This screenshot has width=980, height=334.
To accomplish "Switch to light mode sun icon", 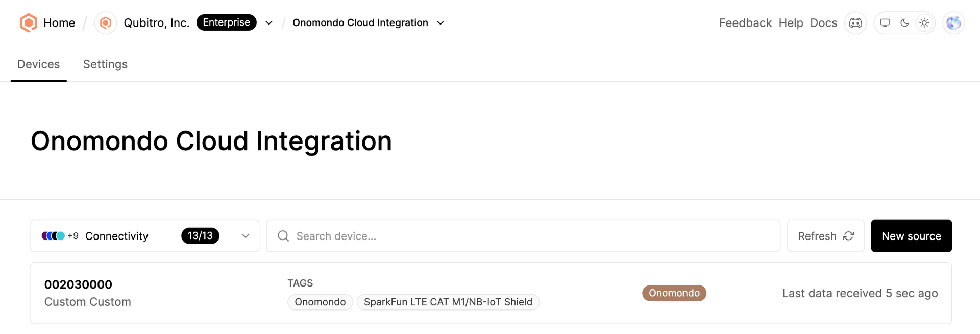I will (x=924, y=23).
